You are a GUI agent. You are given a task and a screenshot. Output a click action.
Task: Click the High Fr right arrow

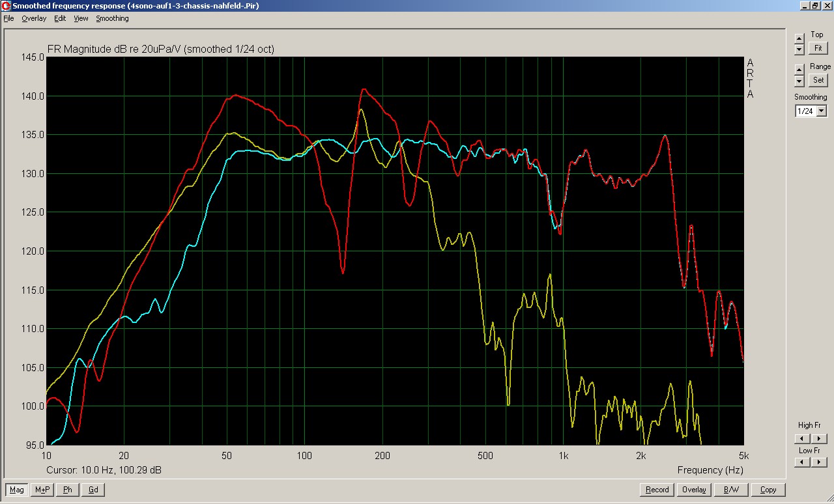coord(820,439)
